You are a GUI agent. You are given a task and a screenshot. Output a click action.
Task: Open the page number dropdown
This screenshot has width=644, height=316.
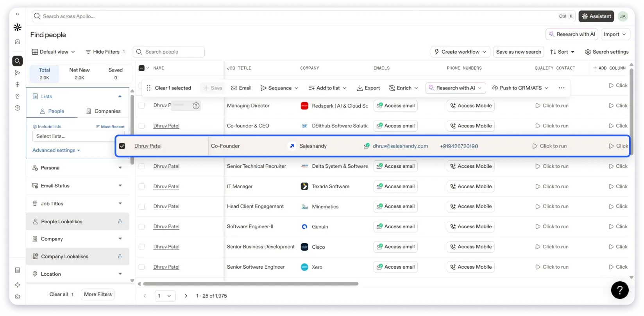pyautogui.click(x=165, y=296)
